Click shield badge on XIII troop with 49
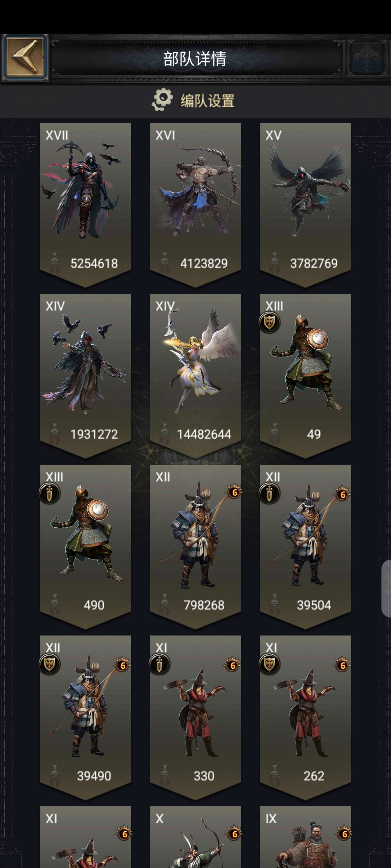 (269, 322)
